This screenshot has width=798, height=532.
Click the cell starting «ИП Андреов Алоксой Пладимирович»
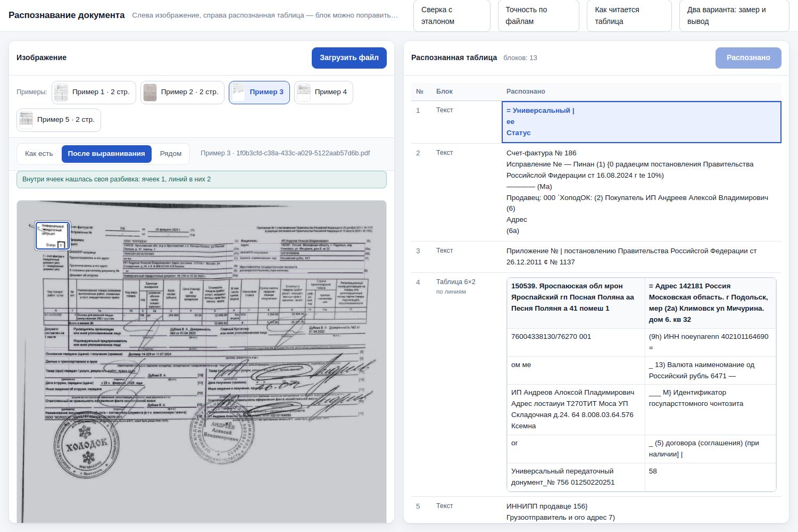[576, 410]
